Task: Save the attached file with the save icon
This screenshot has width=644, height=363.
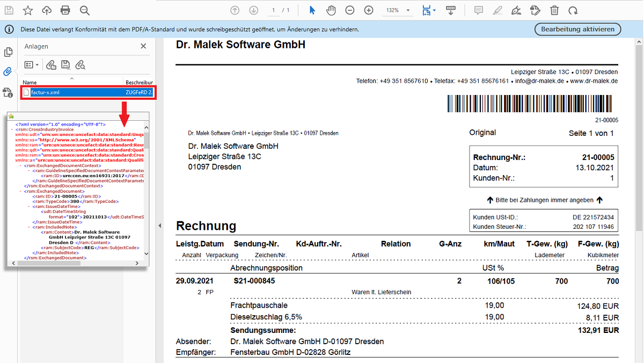Action: 65,64
